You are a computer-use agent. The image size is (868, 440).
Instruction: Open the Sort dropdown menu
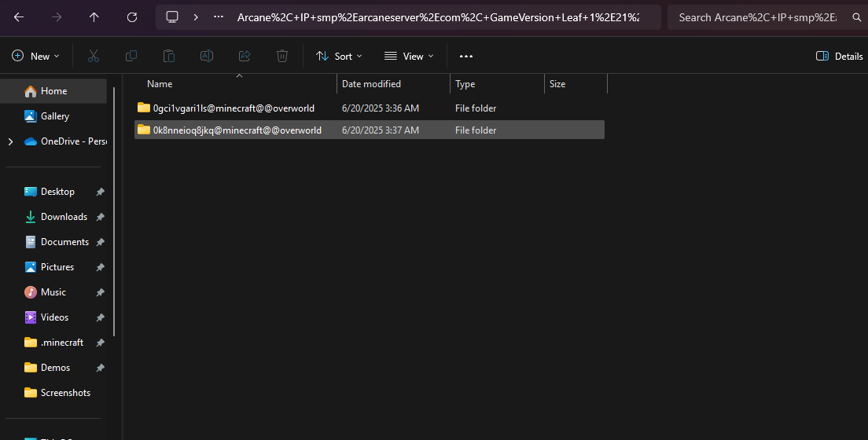(x=339, y=56)
